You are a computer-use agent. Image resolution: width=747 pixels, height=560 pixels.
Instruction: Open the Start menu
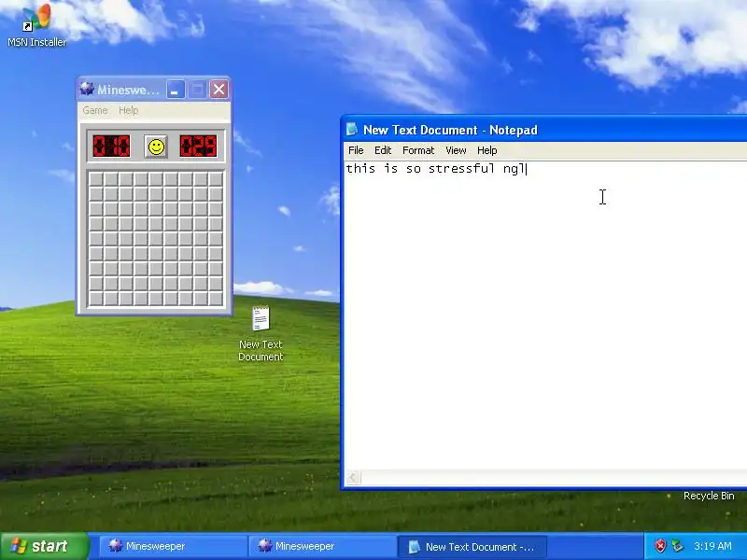(44, 546)
